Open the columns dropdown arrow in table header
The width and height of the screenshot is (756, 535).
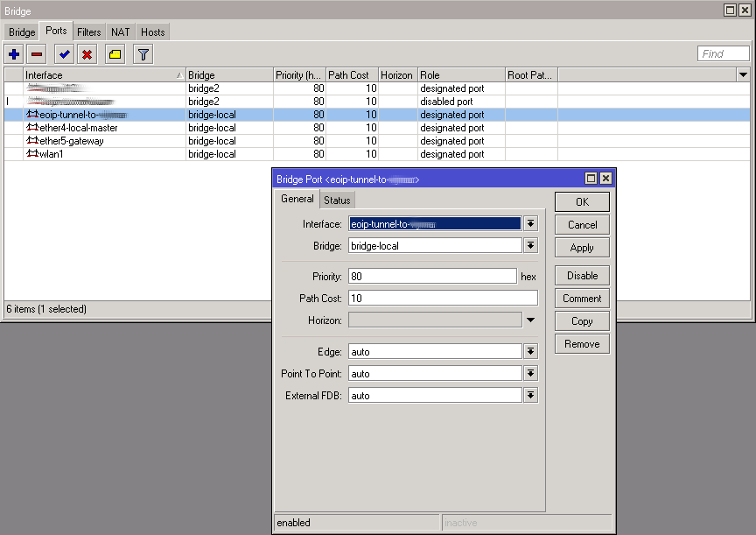pyautogui.click(x=743, y=74)
